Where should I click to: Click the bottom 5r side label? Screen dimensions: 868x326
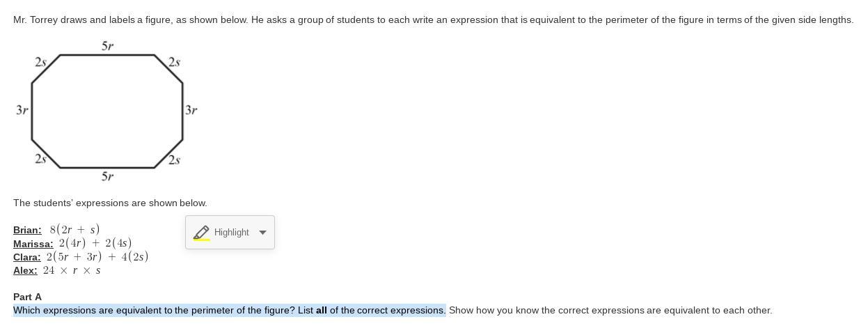point(107,176)
